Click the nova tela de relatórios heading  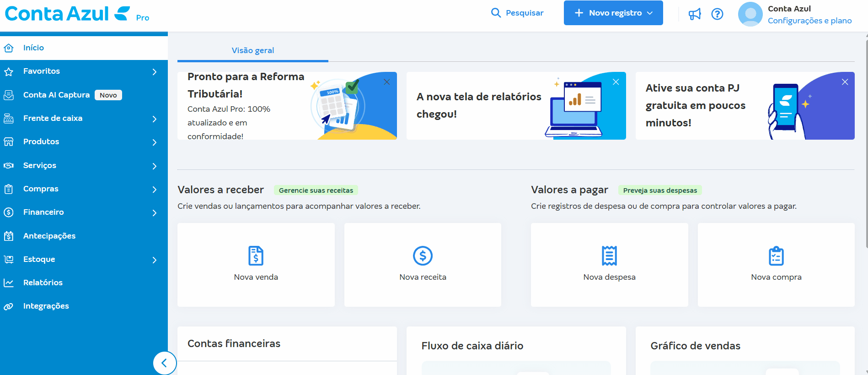(x=479, y=105)
